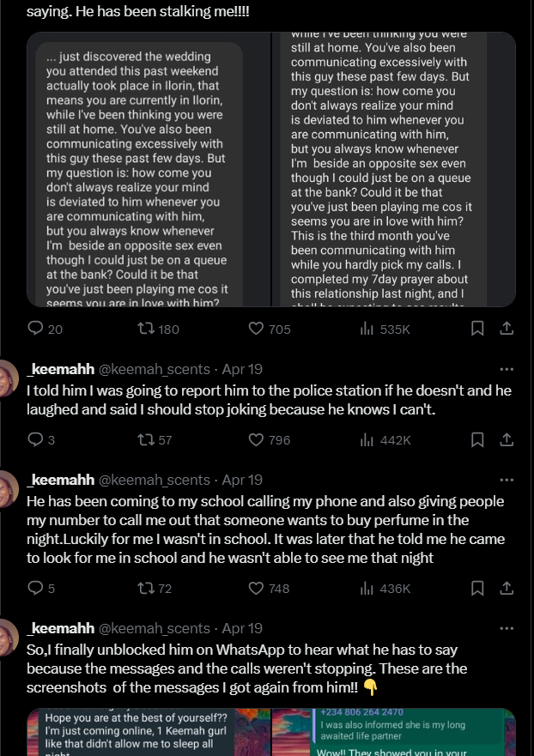The width and height of the screenshot is (534, 756).
Task: Share the police station tweet
Action: 507,440
